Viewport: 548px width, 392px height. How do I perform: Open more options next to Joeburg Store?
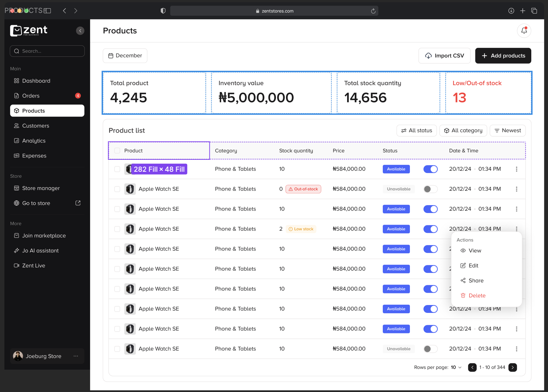tap(76, 356)
